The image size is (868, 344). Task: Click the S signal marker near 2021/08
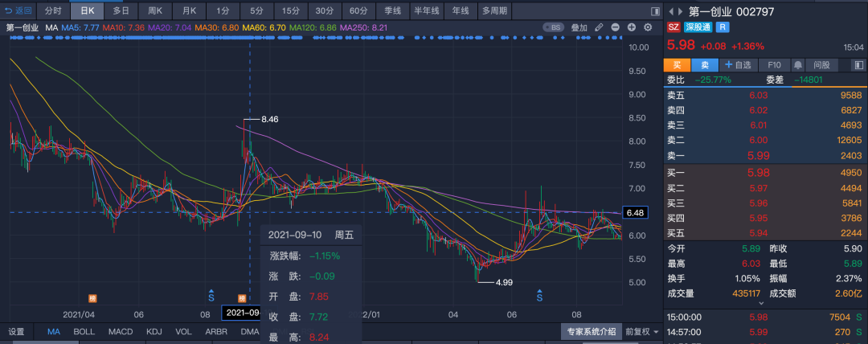(211, 295)
